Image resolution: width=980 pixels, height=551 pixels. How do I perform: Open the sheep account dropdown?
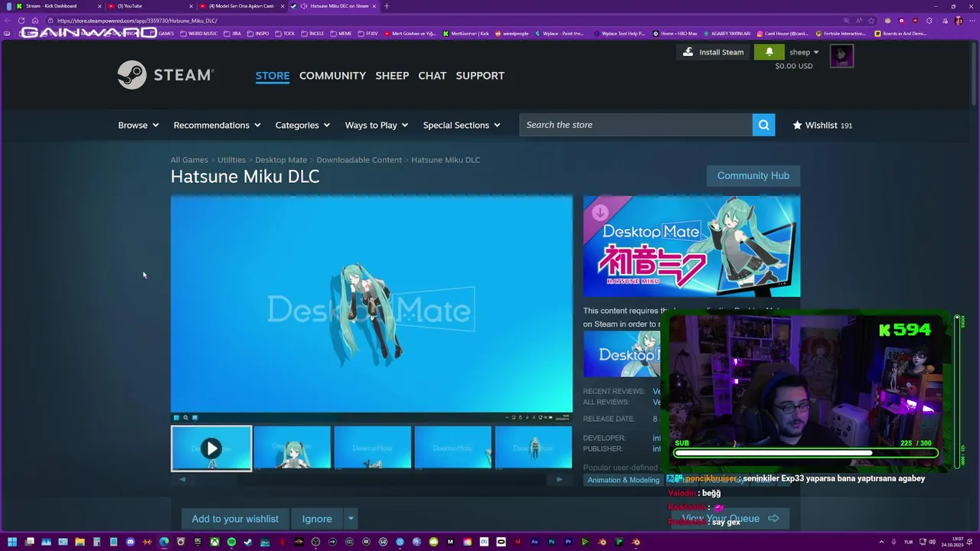pyautogui.click(x=804, y=52)
